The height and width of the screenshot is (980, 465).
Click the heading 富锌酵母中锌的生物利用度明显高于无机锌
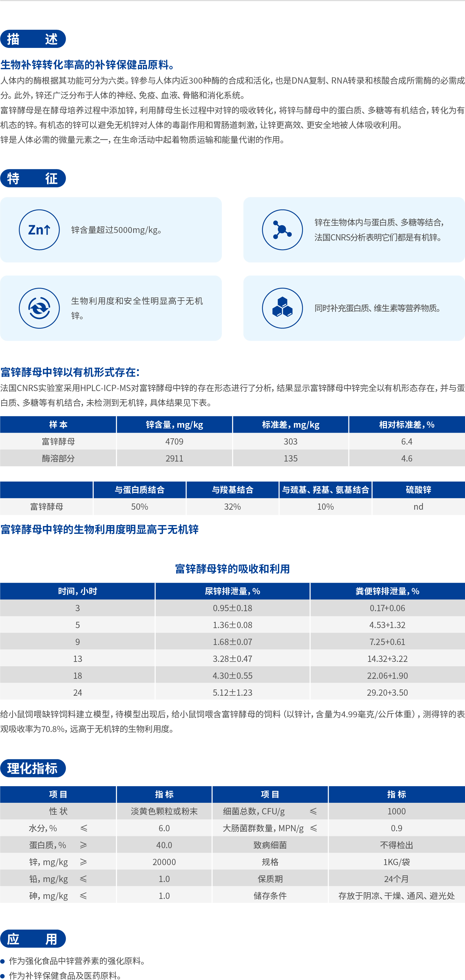(99, 529)
